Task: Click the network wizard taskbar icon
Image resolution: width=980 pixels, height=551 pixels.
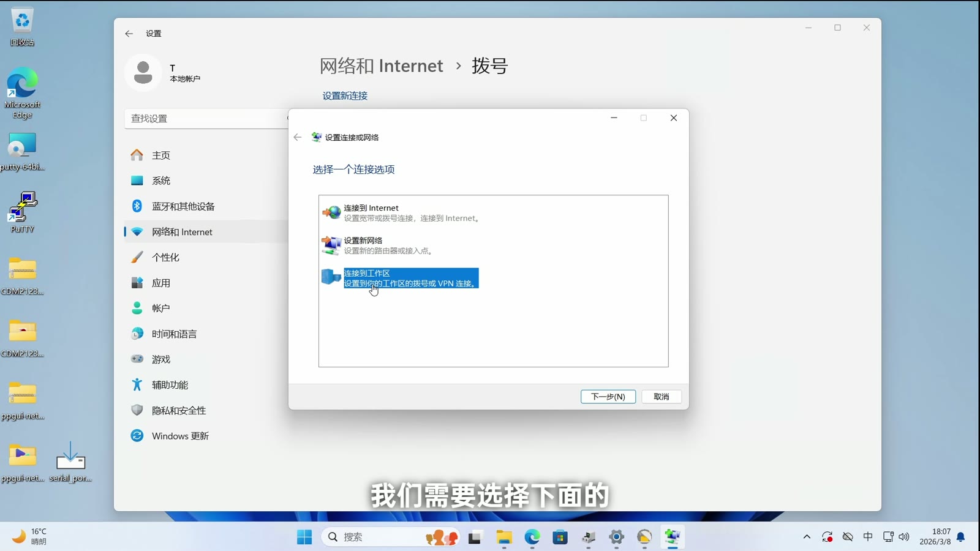Action: point(673,537)
